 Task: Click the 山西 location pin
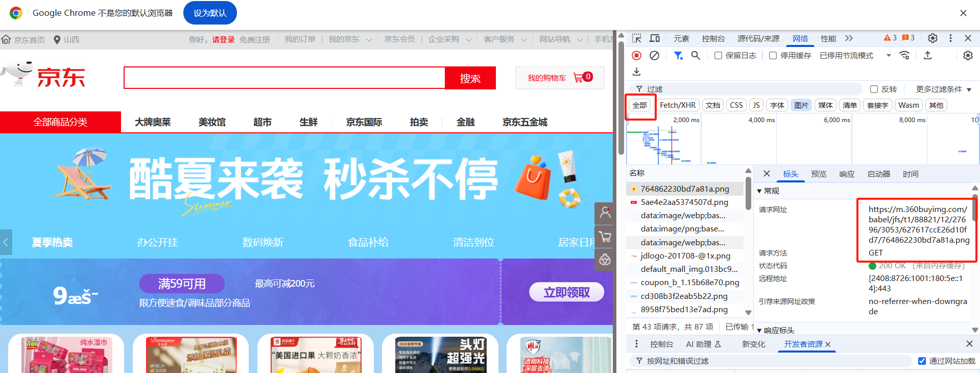point(57,39)
